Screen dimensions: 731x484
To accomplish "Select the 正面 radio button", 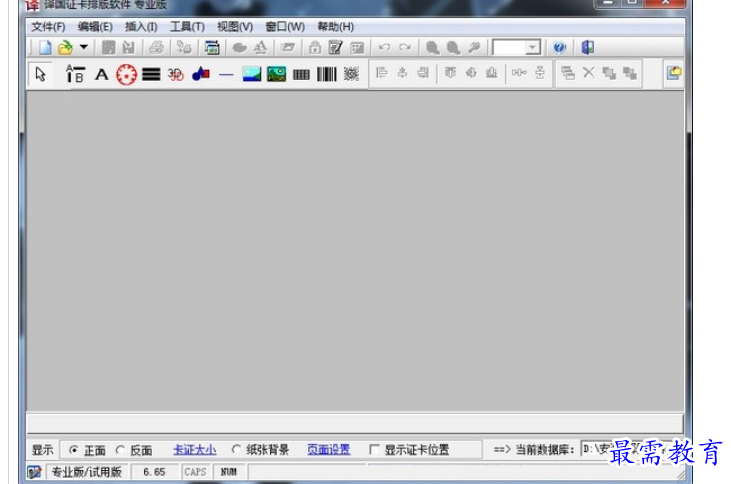I will click(73, 450).
